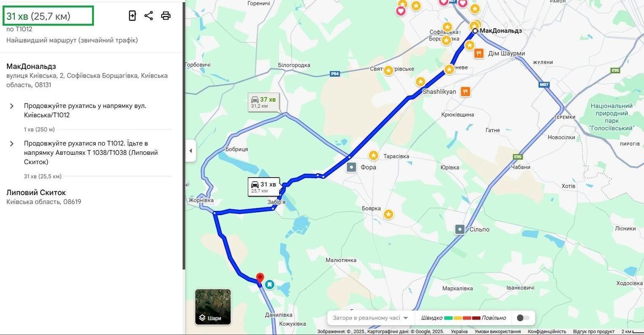Click the share route icon
644x335 pixels.
click(x=149, y=16)
